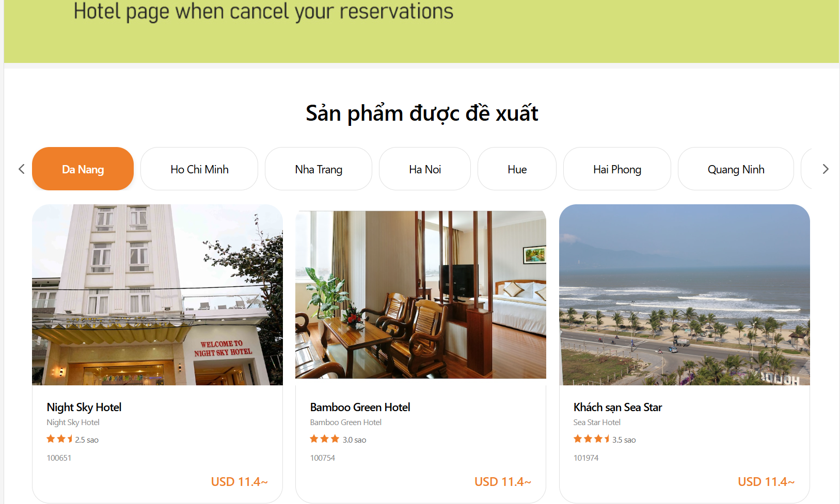This screenshot has width=840, height=504.
Task: Click the Night Sky Hotel title
Action: pyautogui.click(x=84, y=408)
